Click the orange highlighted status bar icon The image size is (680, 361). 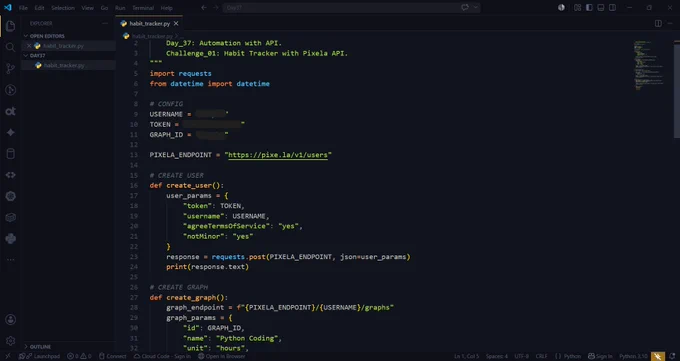coord(658,357)
